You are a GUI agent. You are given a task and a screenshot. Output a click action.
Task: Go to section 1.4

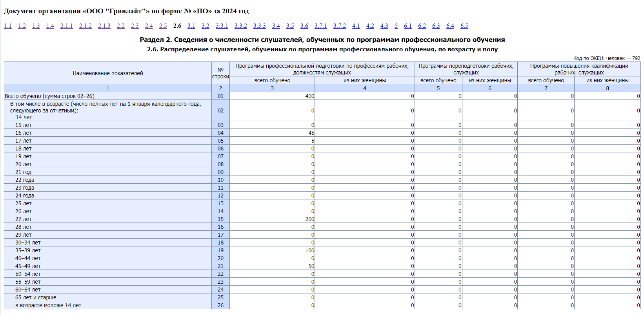(x=50, y=26)
